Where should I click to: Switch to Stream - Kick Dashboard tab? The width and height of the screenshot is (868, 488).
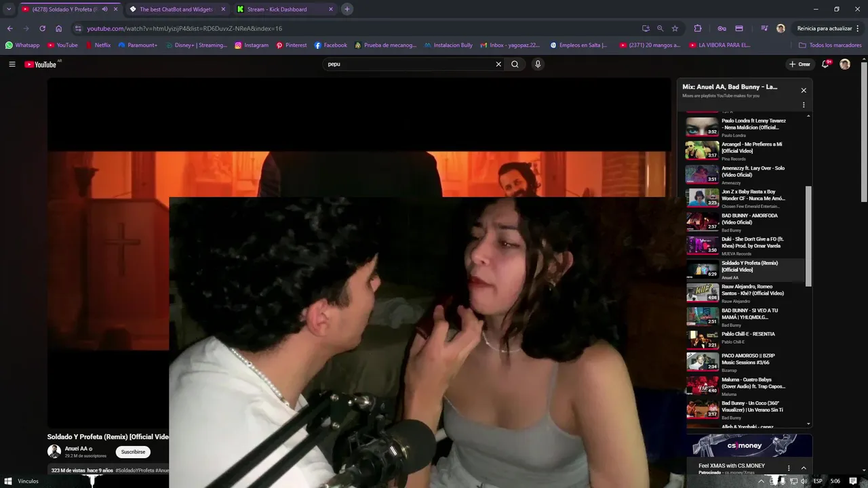click(x=285, y=9)
